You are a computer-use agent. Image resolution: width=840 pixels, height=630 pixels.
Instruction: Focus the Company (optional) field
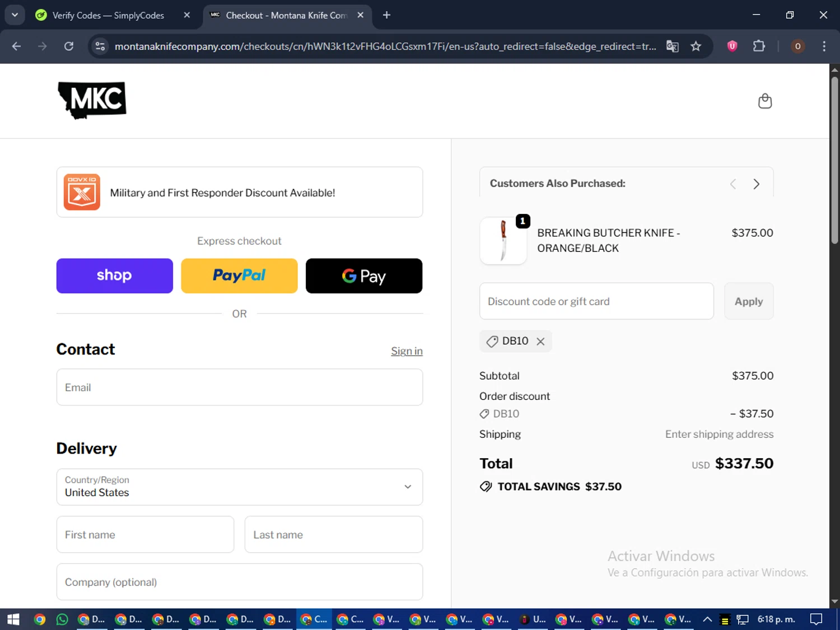[240, 582]
